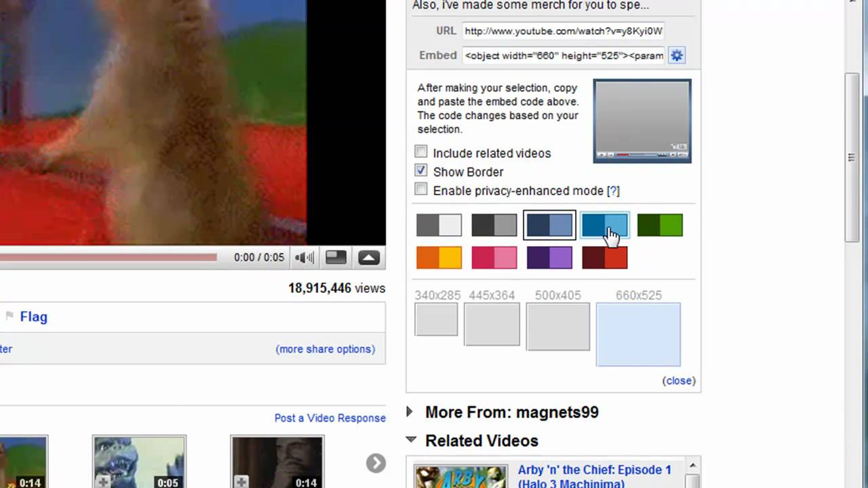Pick the orange color theme swatch

coord(439,258)
